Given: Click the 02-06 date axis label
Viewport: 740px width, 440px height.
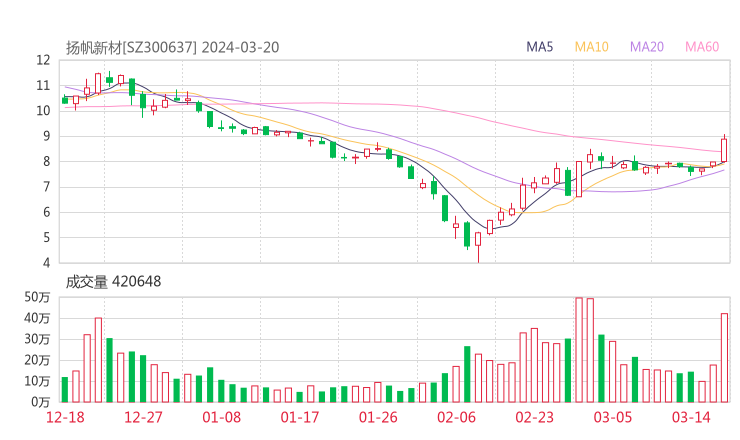Looking at the screenshot, I should (x=456, y=417).
